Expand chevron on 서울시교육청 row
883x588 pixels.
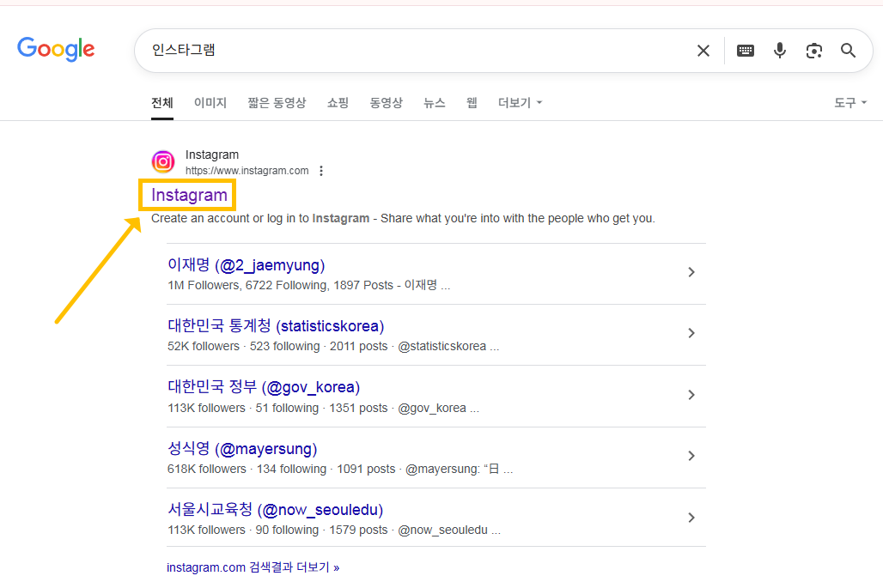[691, 518]
